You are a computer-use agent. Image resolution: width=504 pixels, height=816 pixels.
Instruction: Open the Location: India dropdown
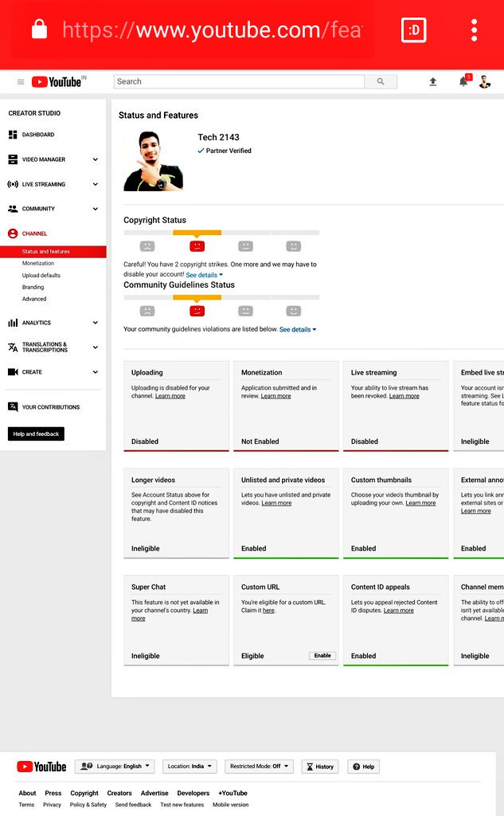point(189,767)
